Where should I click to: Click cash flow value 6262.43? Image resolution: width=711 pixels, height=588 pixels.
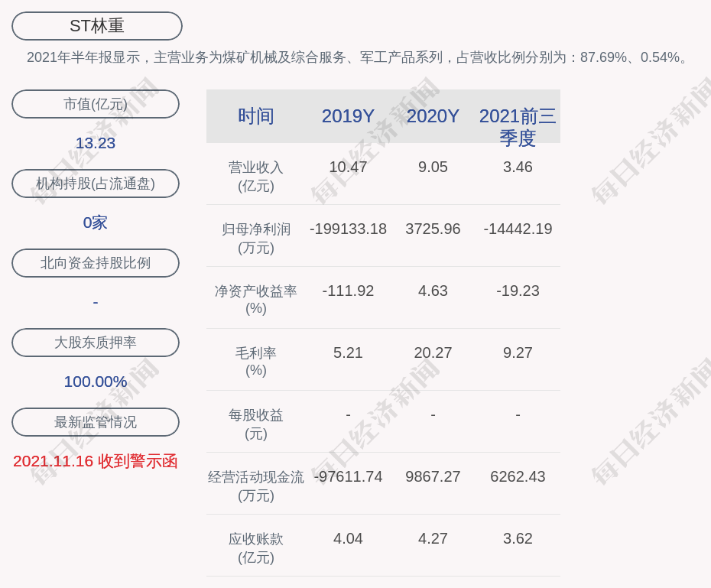coord(518,476)
